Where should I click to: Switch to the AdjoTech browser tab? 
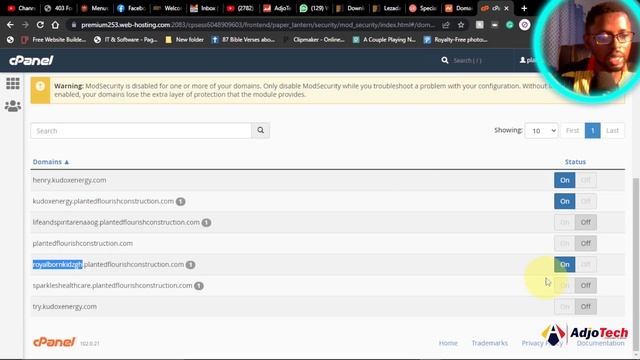pyautogui.click(x=278, y=8)
